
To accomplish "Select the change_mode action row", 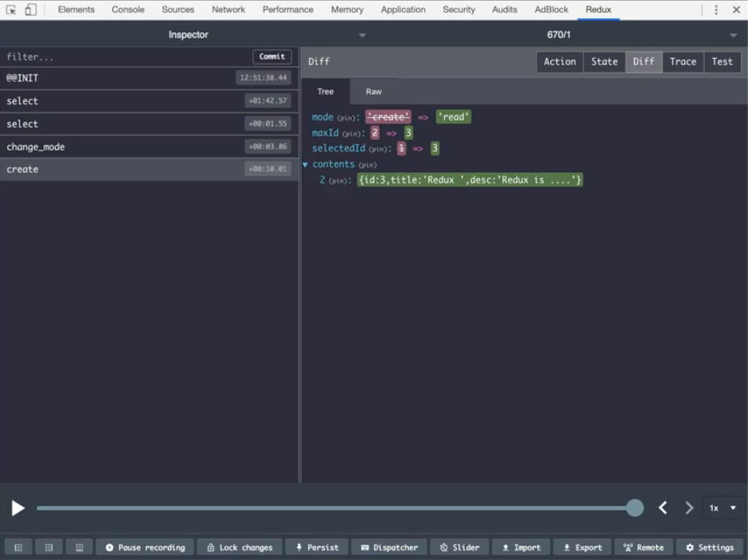I will pos(149,147).
